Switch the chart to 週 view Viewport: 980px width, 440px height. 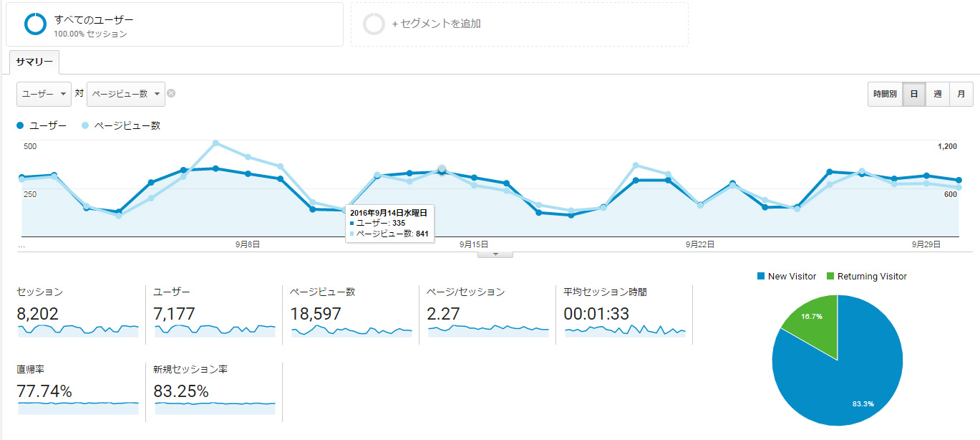[938, 94]
